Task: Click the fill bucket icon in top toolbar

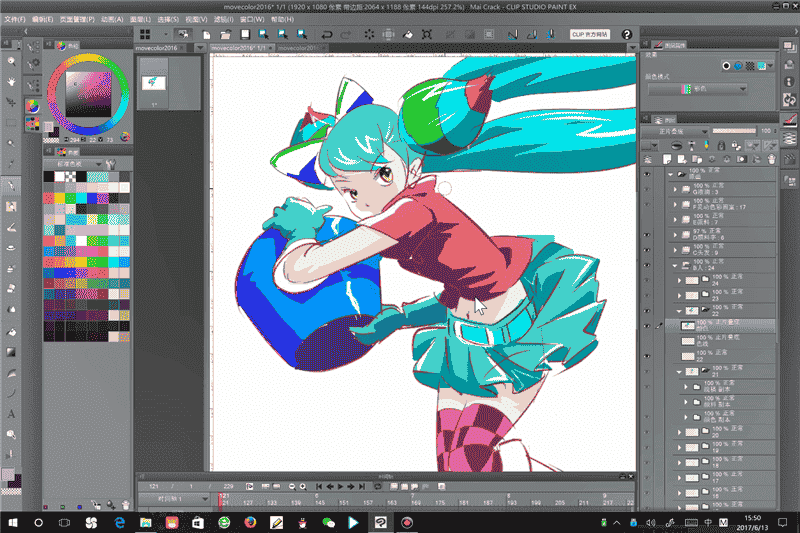Action: pyautogui.click(x=408, y=35)
